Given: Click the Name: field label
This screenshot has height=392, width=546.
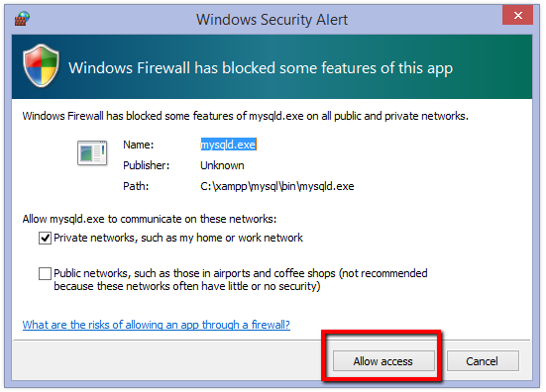Looking at the screenshot, I should click(x=139, y=145).
